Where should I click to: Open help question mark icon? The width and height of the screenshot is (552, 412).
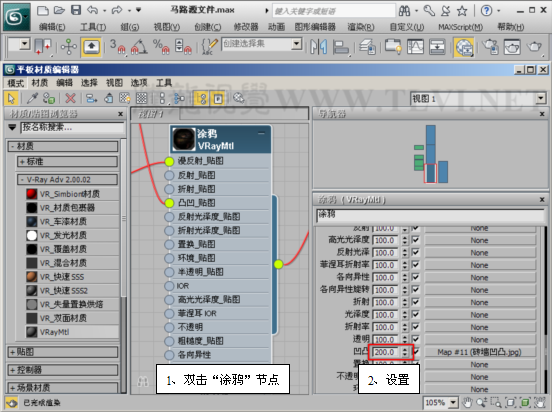click(x=486, y=11)
